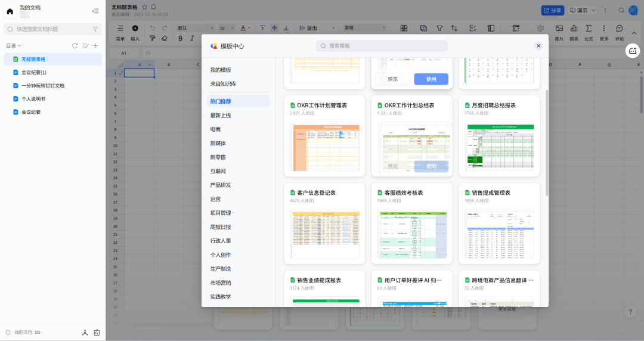The width and height of the screenshot is (644, 341).
Task: Click the clear format eraser icon
Action: (x=165, y=38)
